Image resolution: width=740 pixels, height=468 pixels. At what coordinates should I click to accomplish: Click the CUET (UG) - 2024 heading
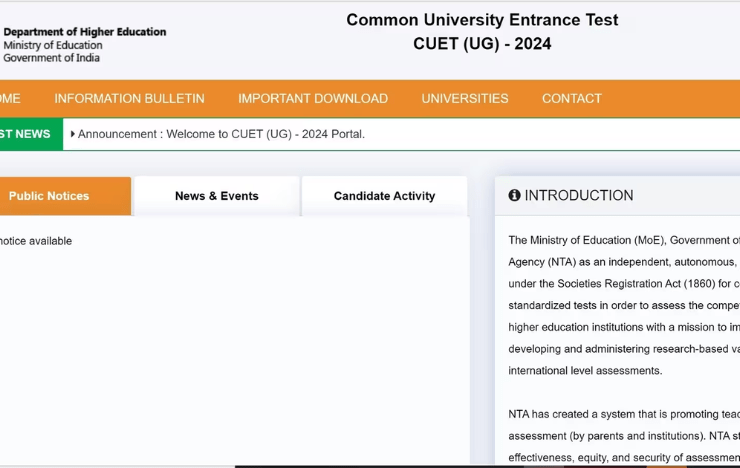click(482, 44)
